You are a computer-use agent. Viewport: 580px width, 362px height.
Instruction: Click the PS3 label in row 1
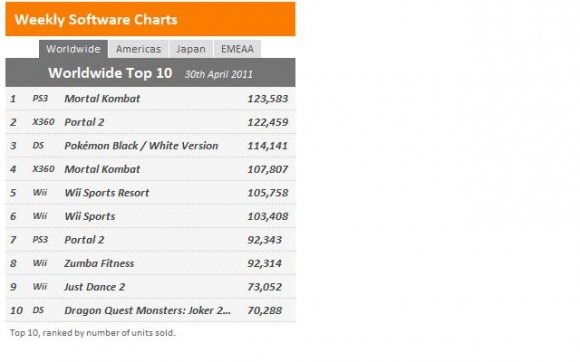click(40, 98)
